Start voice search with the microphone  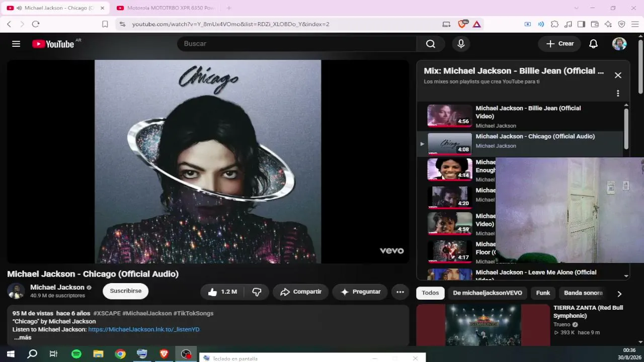461,44
